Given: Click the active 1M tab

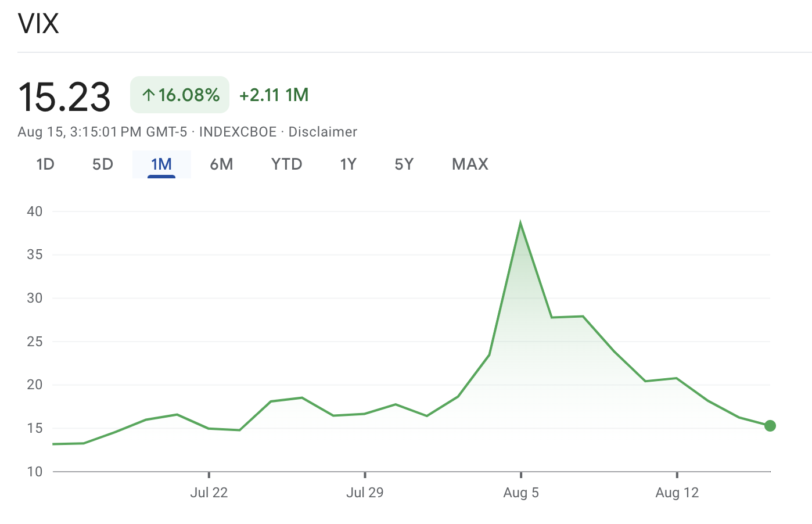Looking at the screenshot, I should coord(161,164).
